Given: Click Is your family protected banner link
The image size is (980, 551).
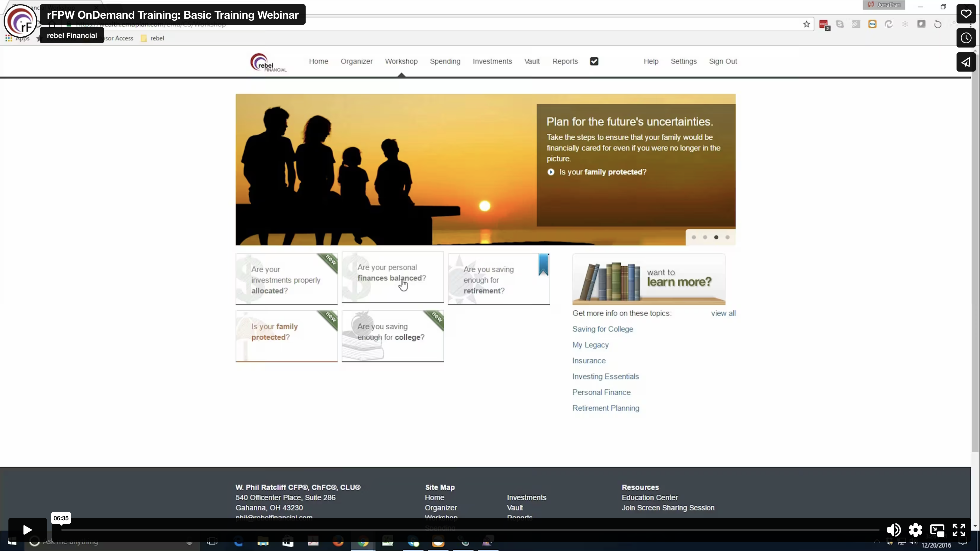Looking at the screenshot, I should click(x=602, y=172).
